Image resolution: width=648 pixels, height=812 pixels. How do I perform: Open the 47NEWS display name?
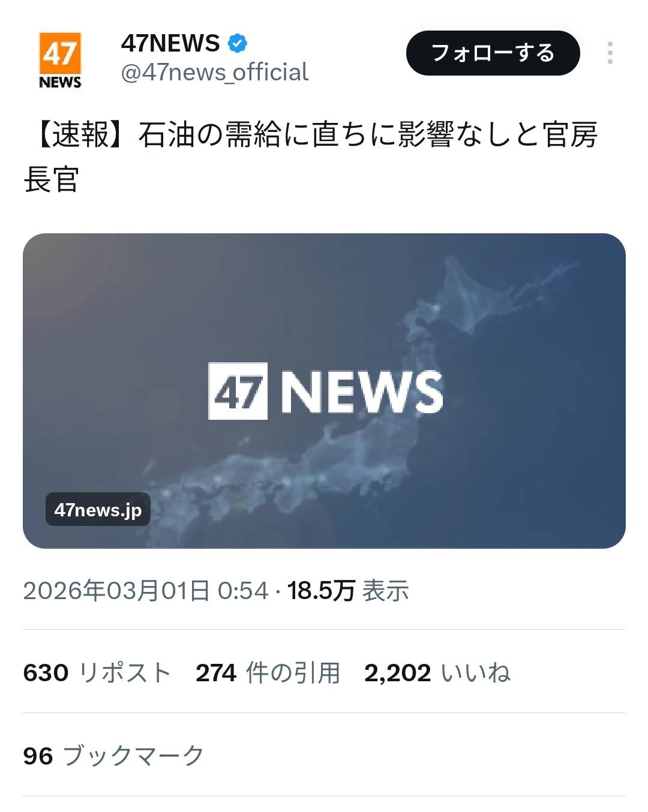tap(170, 43)
